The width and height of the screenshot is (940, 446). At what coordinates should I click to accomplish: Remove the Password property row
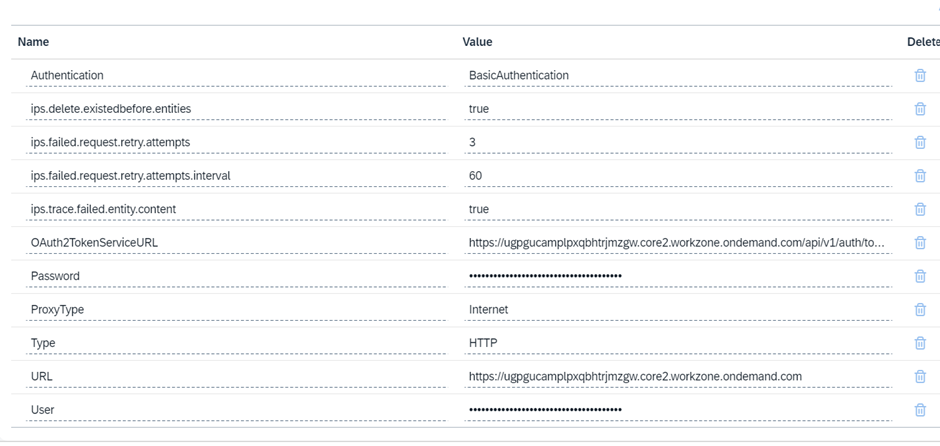[x=919, y=276]
